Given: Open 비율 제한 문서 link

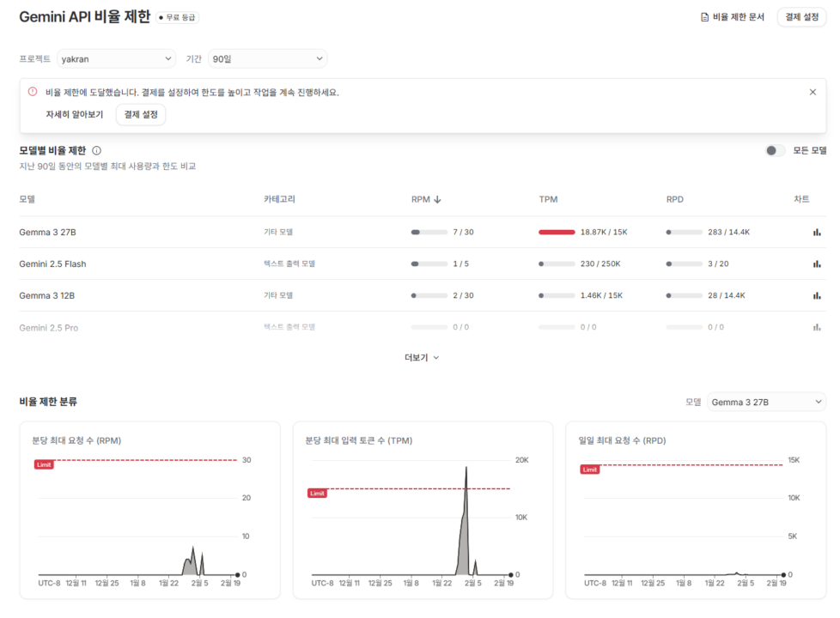Looking at the screenshot, I should click(x=732, y=16).
